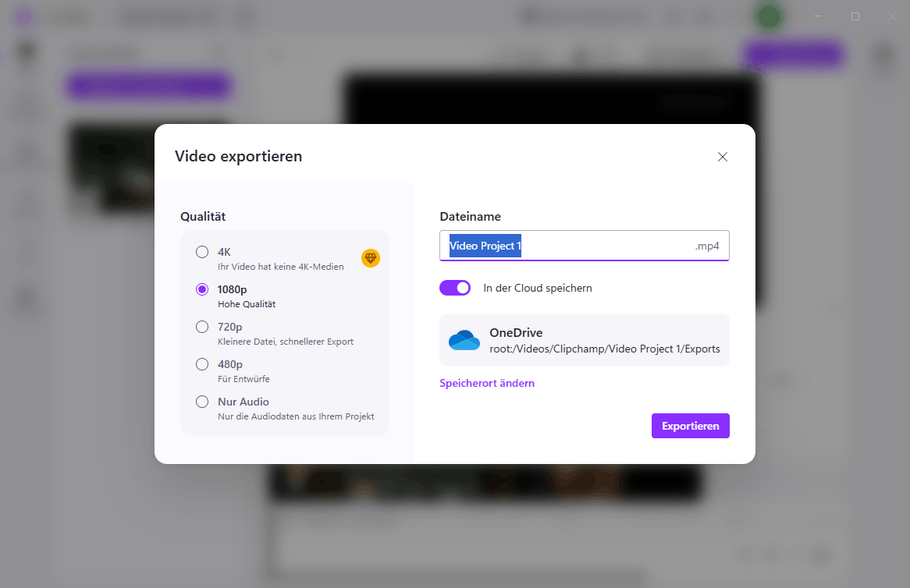Close the Clipchamp application window

pos(893,16)
